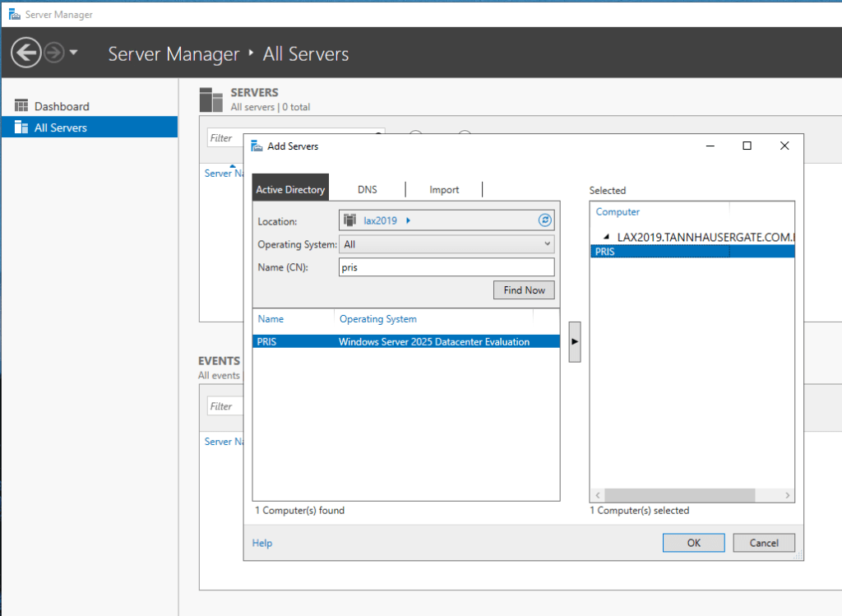This screenshot has width=842, height=616.
Task: Expand the lax2019 location arrow
Action: point(409,220)
